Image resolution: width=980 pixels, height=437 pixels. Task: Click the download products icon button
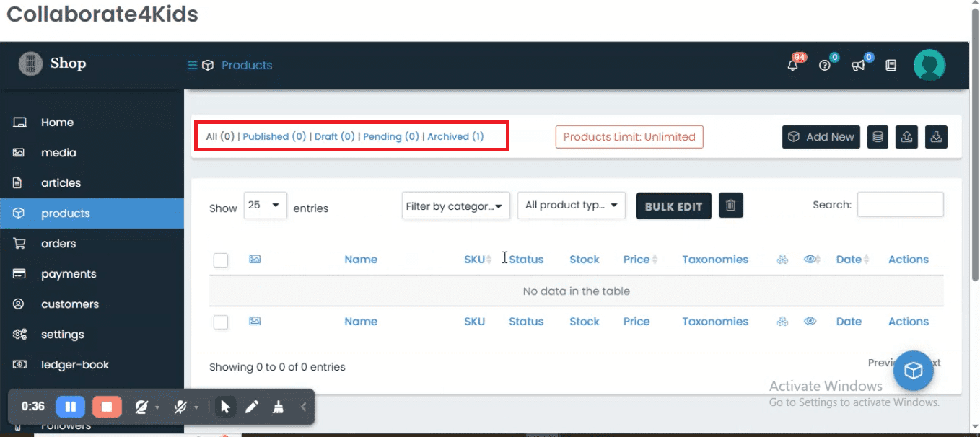[936, 136]
